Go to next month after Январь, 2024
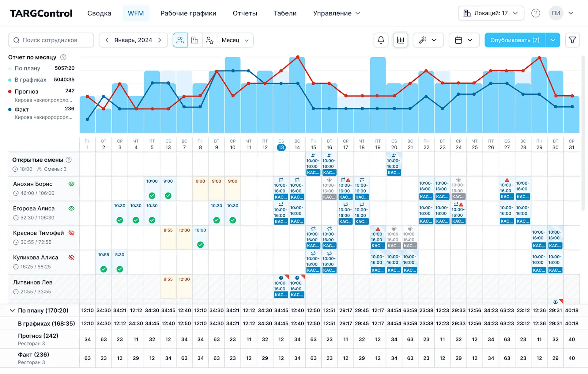This screenshot has height=374, width=588. 160,40
